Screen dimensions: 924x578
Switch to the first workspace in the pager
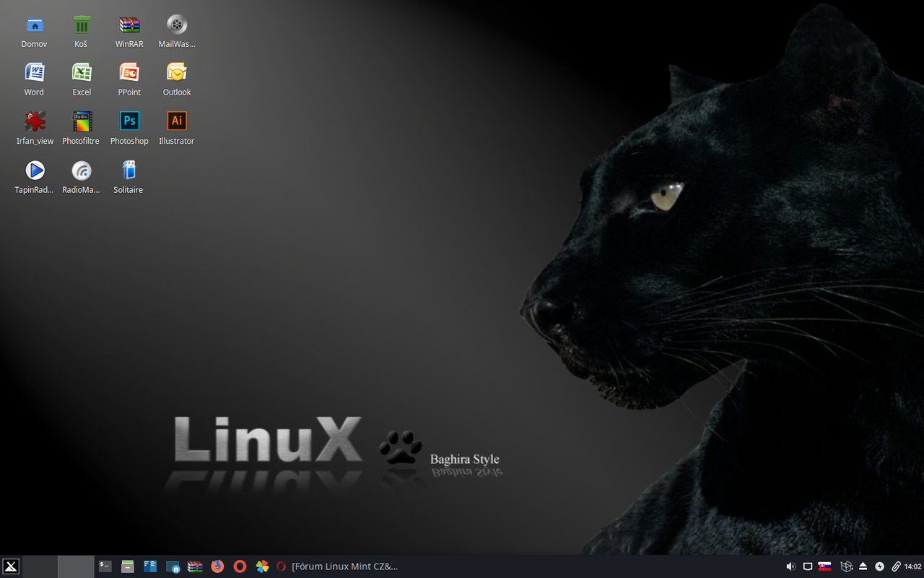(x=40, y=566)
